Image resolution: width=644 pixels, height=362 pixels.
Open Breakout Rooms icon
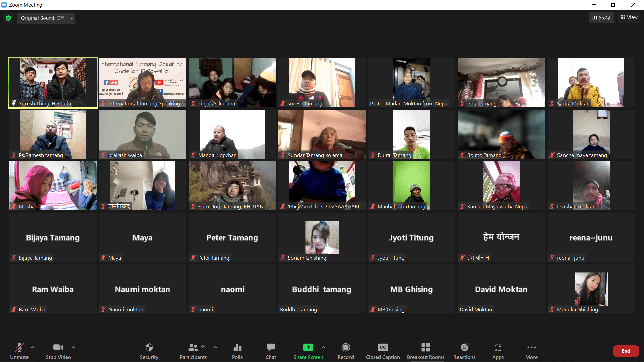(425, 347)
